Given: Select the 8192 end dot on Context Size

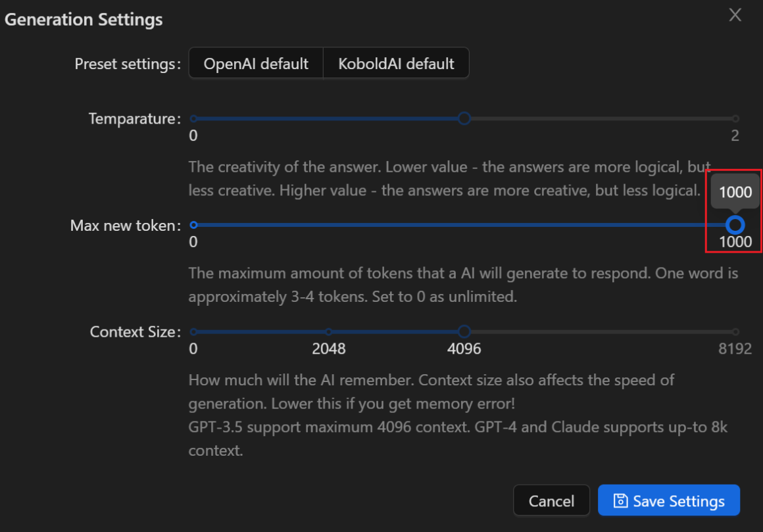Looking at the screenshot, I should [735, 332].
